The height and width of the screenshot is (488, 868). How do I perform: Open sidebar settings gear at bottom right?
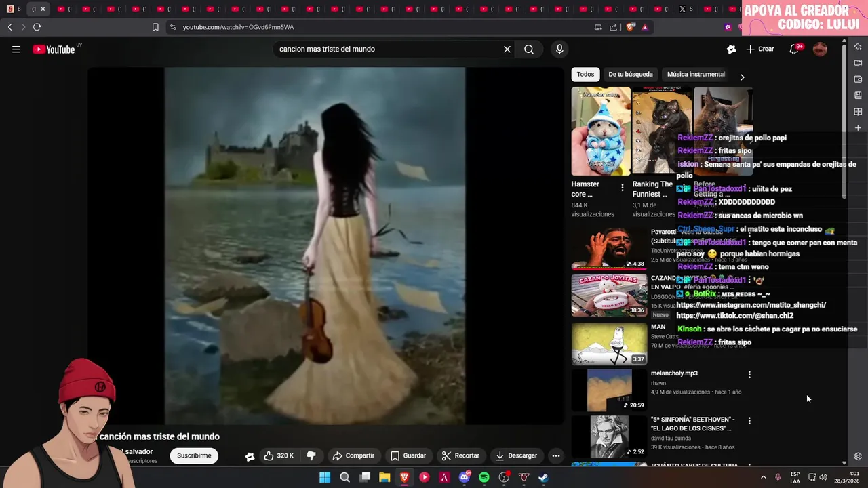click(858, 457)
